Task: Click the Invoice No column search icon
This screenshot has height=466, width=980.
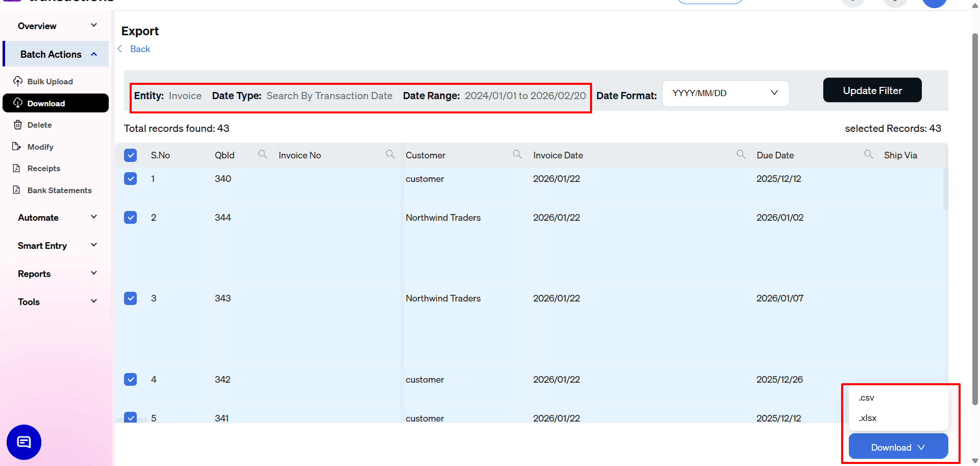Action: click(x=390, y=154)
